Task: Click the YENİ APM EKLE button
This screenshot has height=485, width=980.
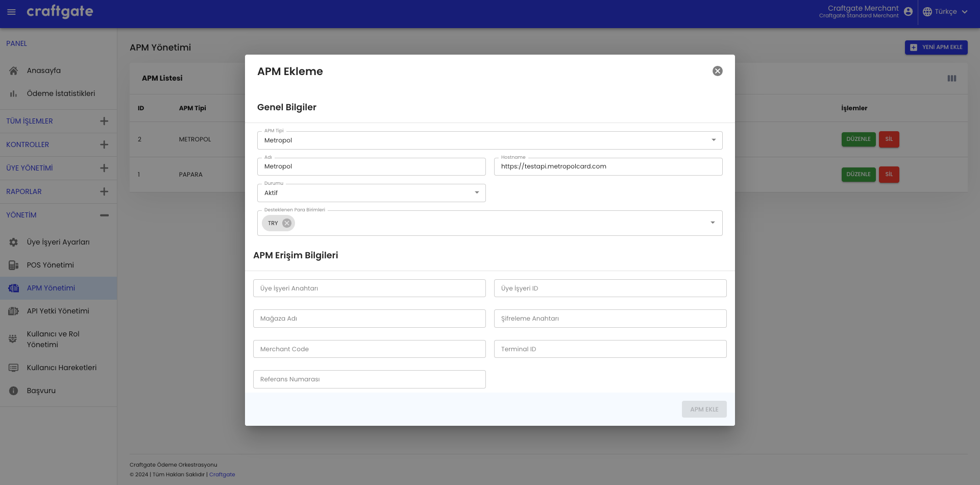Action: tap(936, 47)
